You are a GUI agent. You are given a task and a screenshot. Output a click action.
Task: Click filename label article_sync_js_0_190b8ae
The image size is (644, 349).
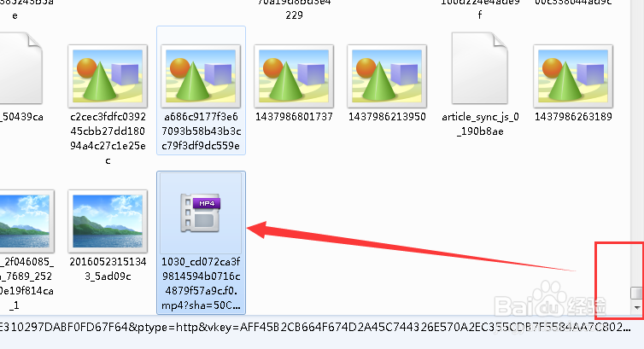pyautogui.click(x=480, y=124)
